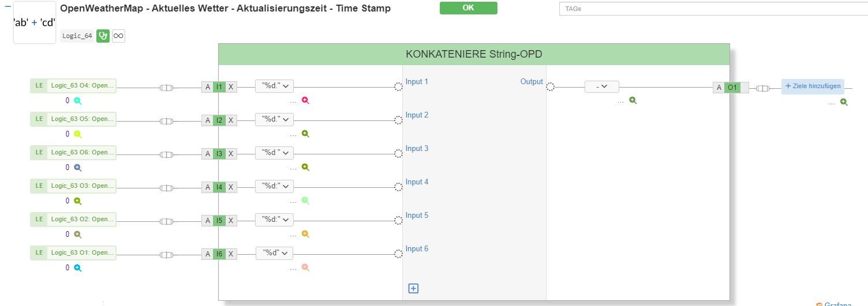Click the infinity loop icon beside Logic_64
Screen dimensions: 868x306
[x=118, y=36]
